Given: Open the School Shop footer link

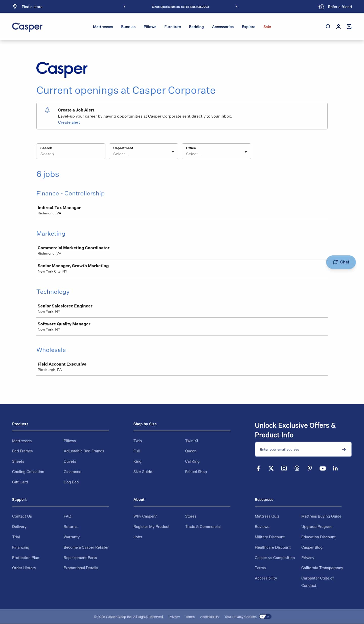Looking at the screenshot, I should (x=196, y=472).
